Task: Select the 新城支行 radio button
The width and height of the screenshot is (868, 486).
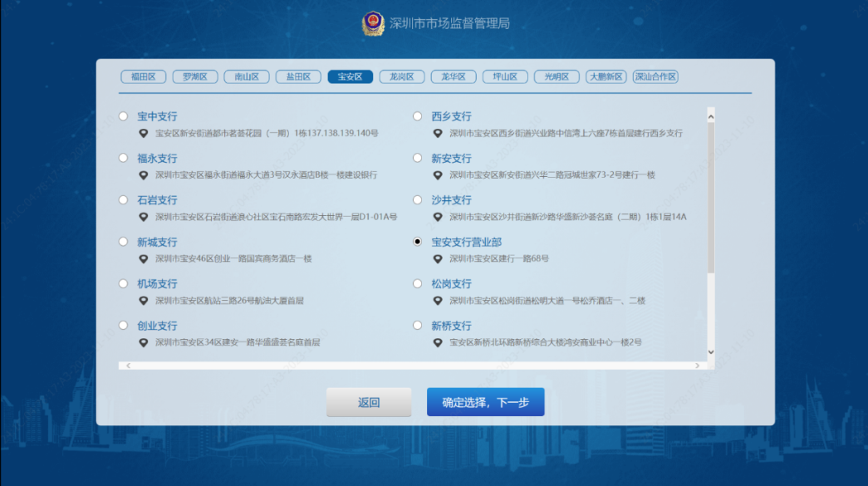Action: coord(124,242)
